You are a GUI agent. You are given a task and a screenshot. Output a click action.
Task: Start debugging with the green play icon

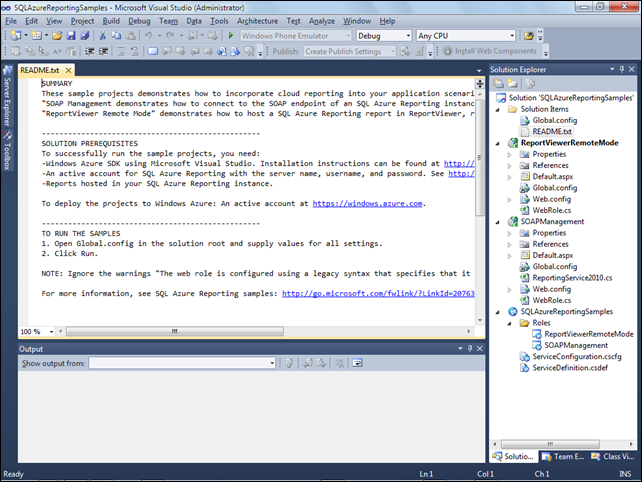[231, 36]
